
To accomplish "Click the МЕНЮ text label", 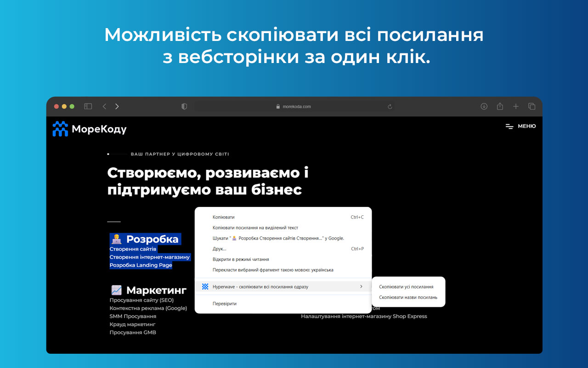I will [x=527, y=126].
